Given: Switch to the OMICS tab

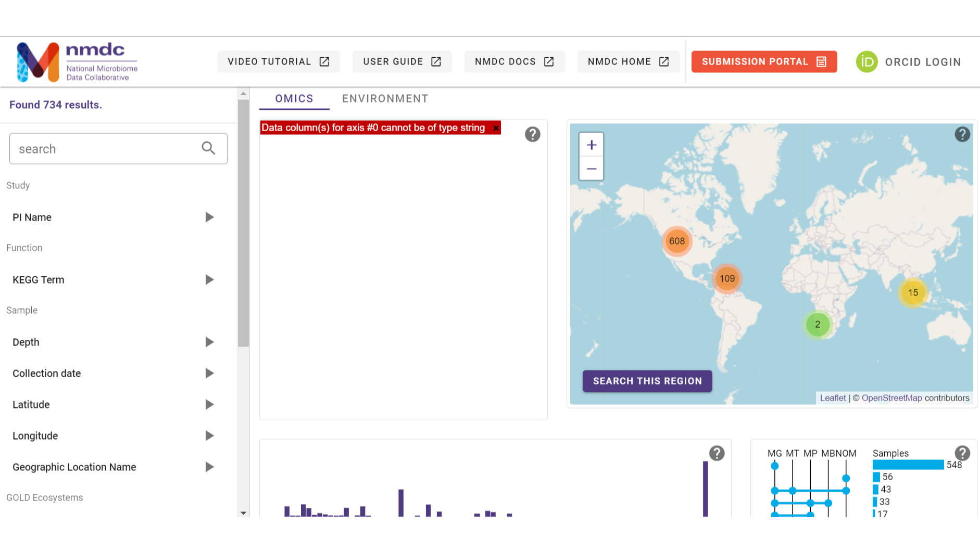Looking at the screenshot, I should 294,99.
